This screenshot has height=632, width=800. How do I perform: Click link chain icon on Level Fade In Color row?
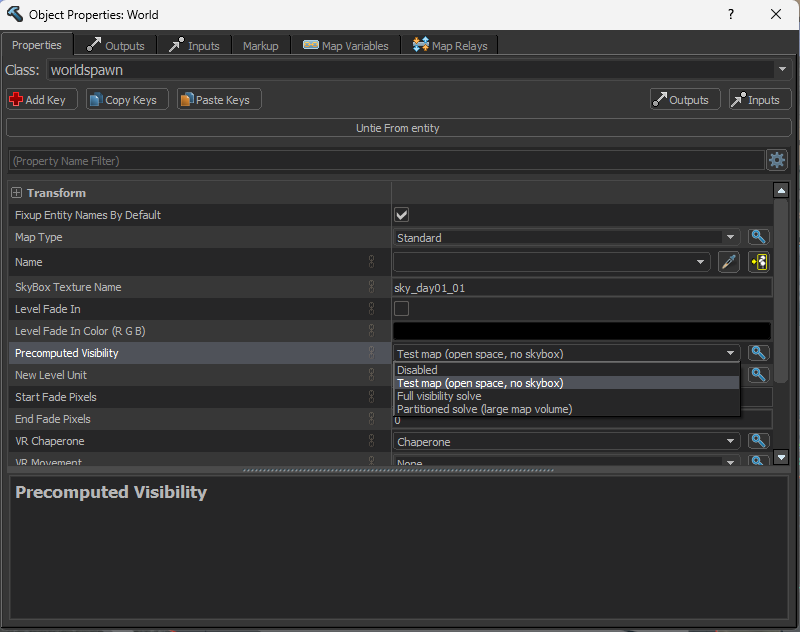click(371, 331)
